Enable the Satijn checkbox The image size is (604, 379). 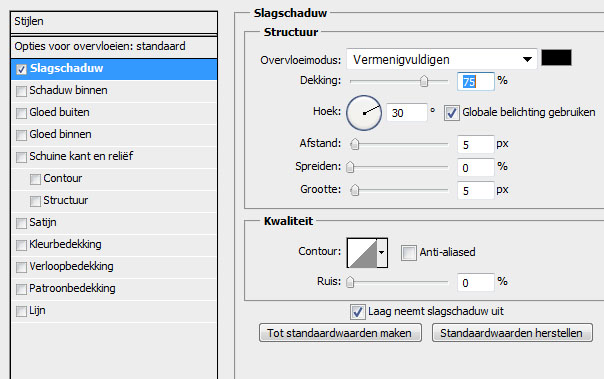(21, 223)
